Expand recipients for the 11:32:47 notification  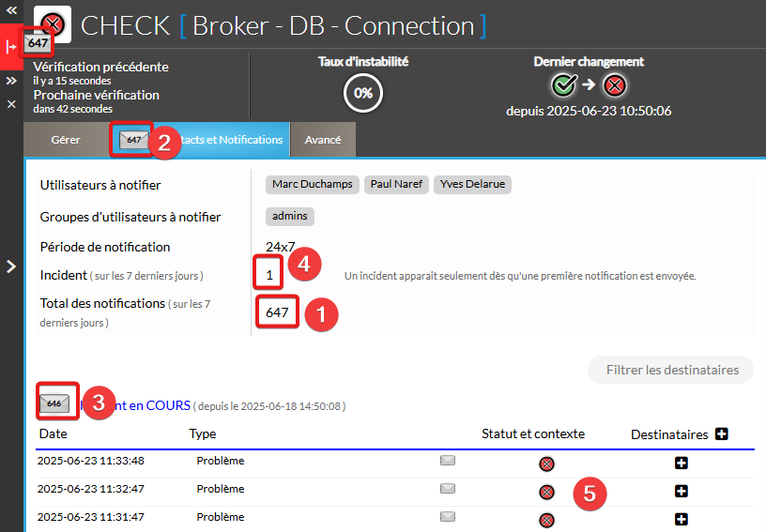[681, 491]
